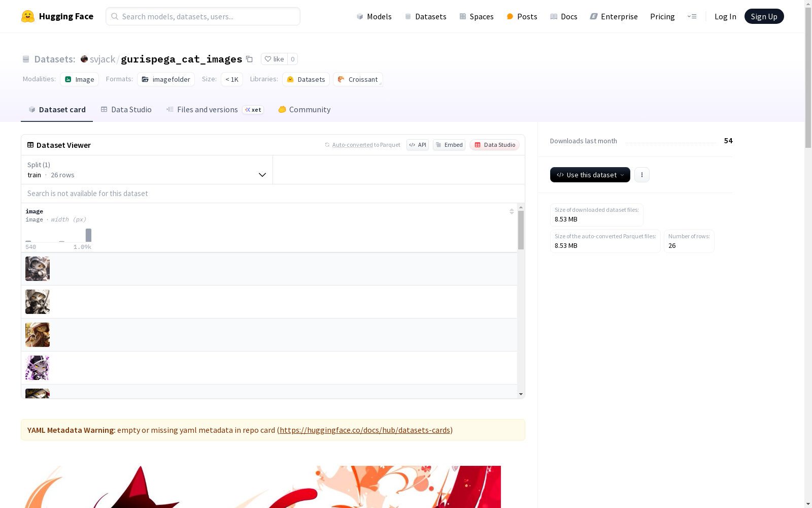The height and width of the screenshot is (508, 812).
Task: Open Data Studio from viewer header
Action: (x=494, y=145)
